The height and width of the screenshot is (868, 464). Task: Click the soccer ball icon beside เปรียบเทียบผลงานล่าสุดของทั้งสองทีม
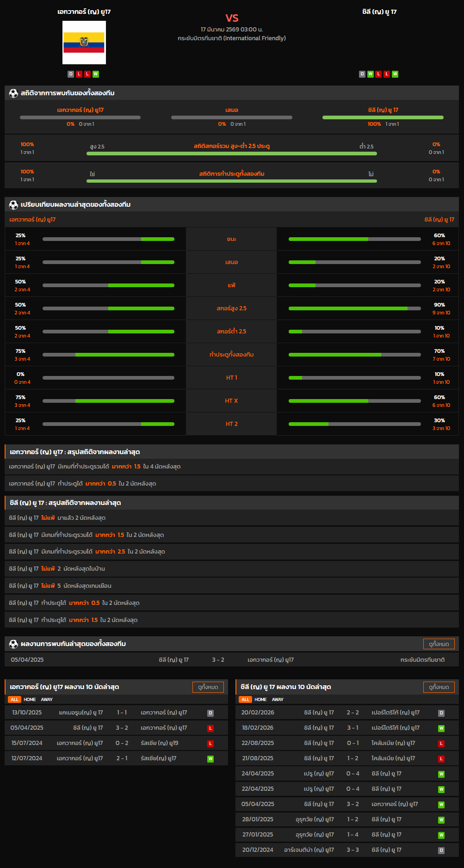(13, 204)
